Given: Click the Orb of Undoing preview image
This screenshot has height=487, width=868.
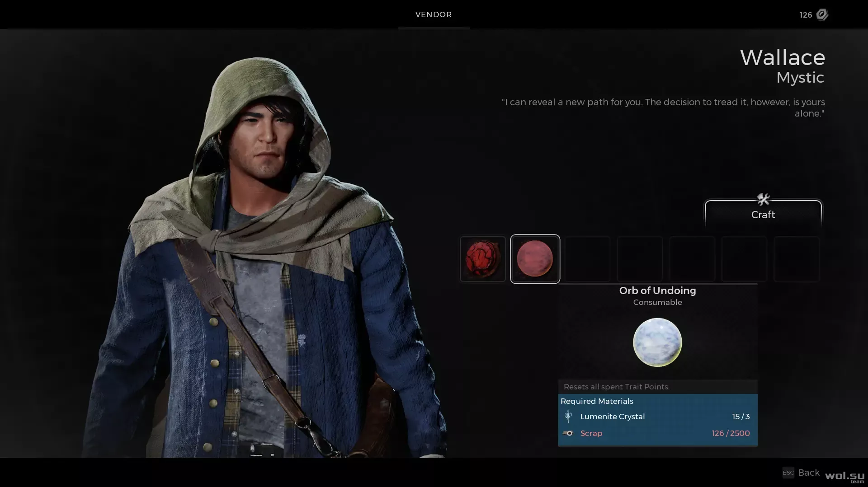Looking at the screenshot, I should [657, 342].
